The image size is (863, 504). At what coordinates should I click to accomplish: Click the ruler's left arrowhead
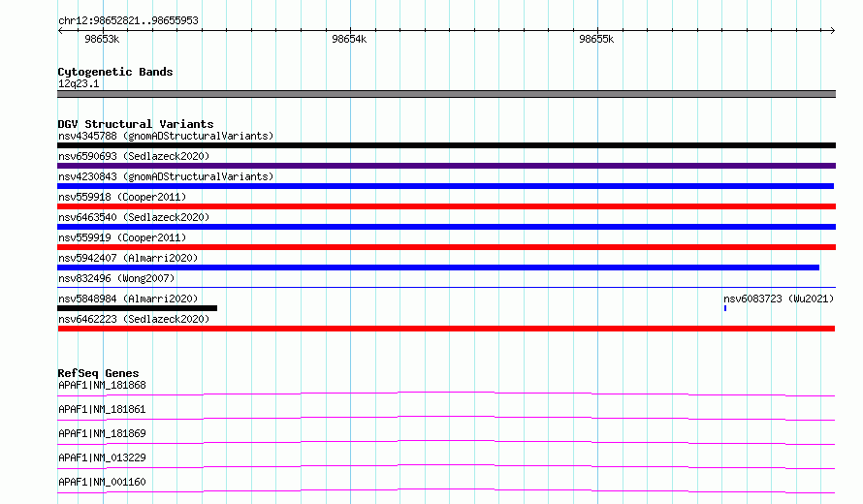(x=60, y=30)
